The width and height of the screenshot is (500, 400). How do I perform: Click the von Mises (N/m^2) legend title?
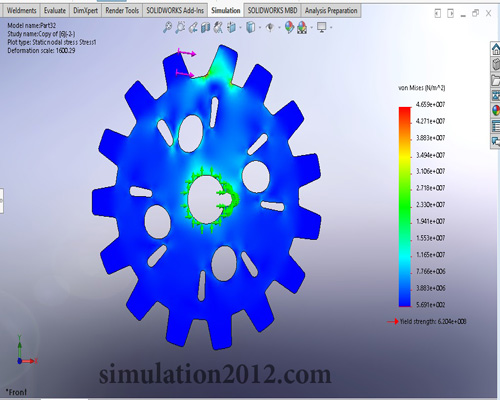coord(422,88)
